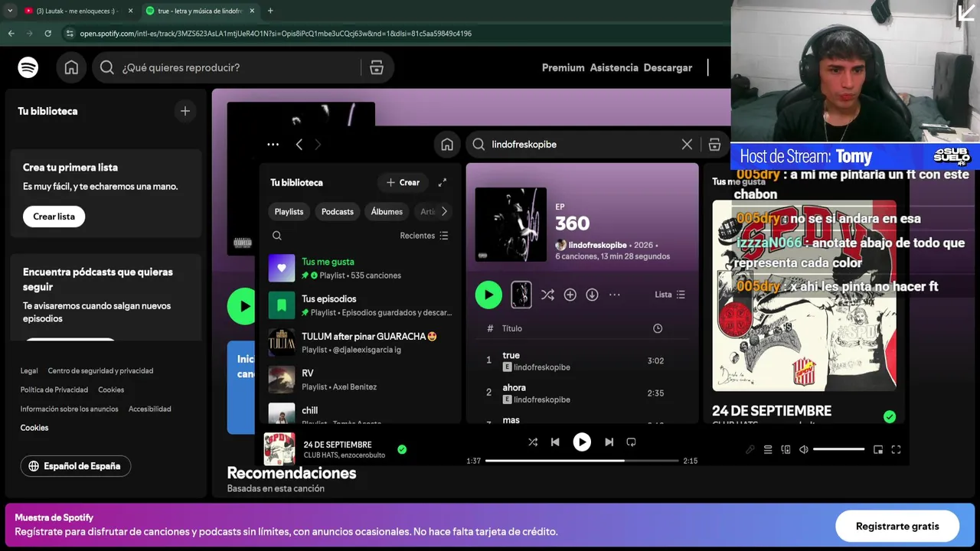
Task: Open three-dot menu in overlay Spotify app
Action: coord(273,144)
